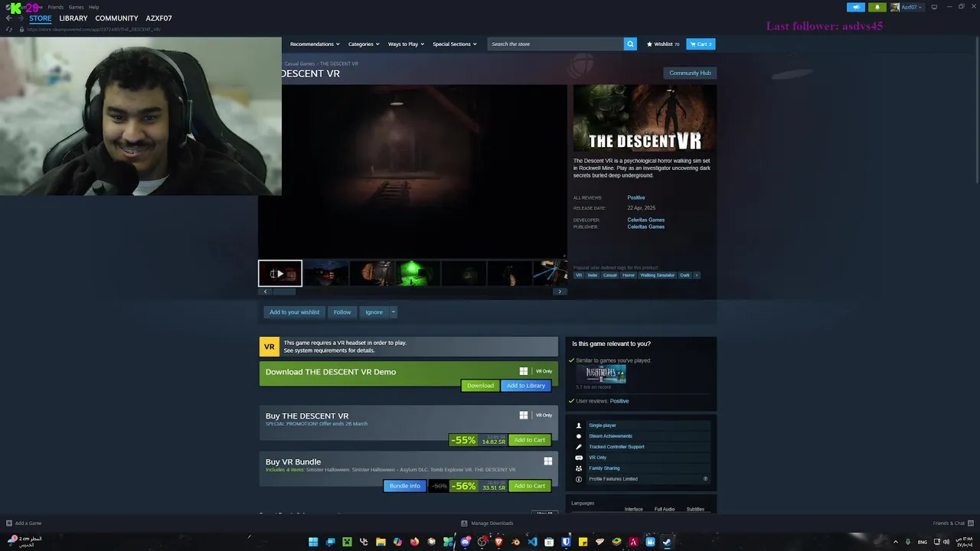Open the Wishlist link

click(x=663, y=44)
